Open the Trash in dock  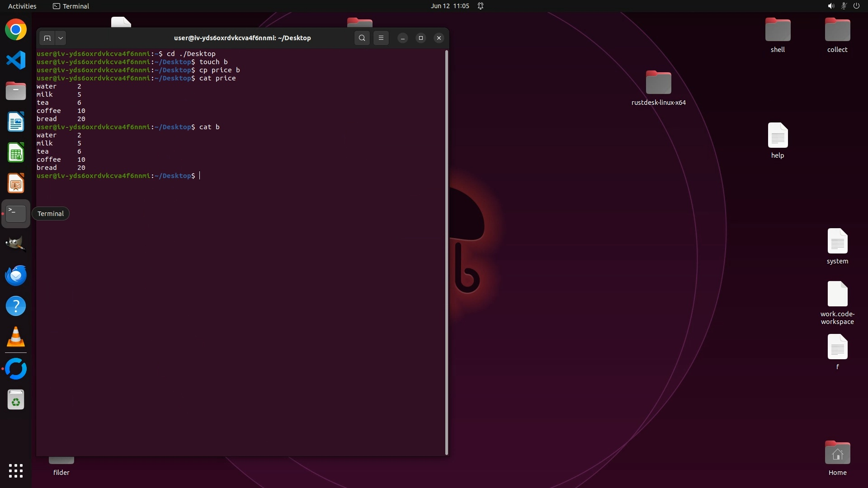(16, 400)
